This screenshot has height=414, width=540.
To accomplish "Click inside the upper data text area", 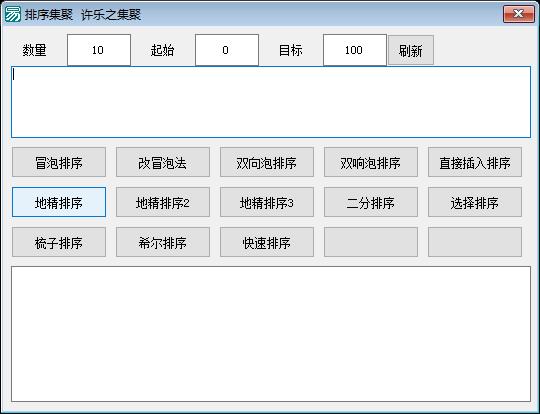I will tap(271, 102).
